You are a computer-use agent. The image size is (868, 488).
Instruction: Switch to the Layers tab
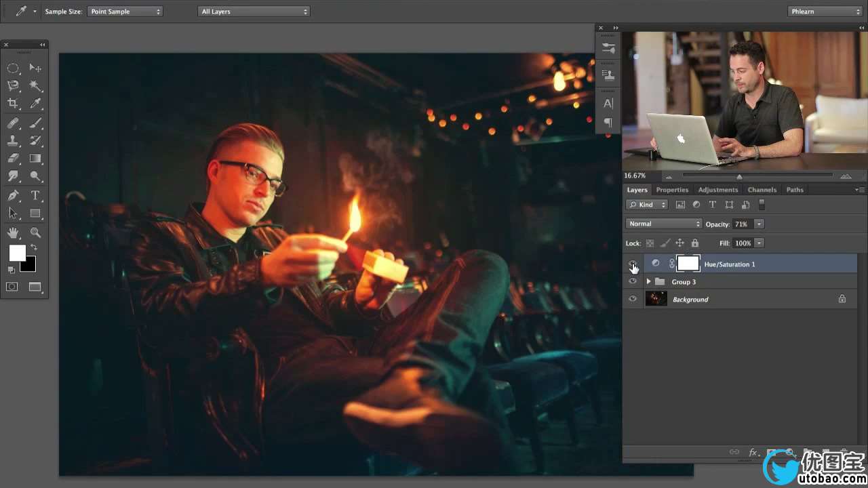pyautogui.click(x=637, y=190)
